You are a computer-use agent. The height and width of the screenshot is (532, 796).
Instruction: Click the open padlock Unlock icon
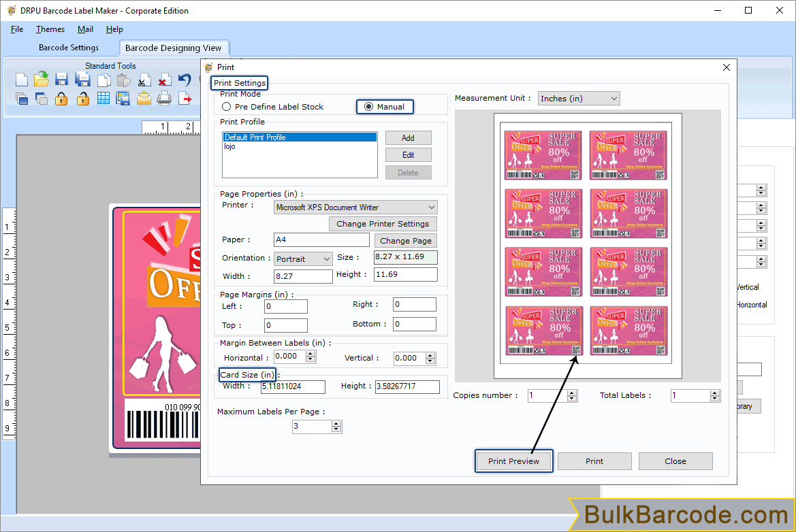(x=83, y=99)
